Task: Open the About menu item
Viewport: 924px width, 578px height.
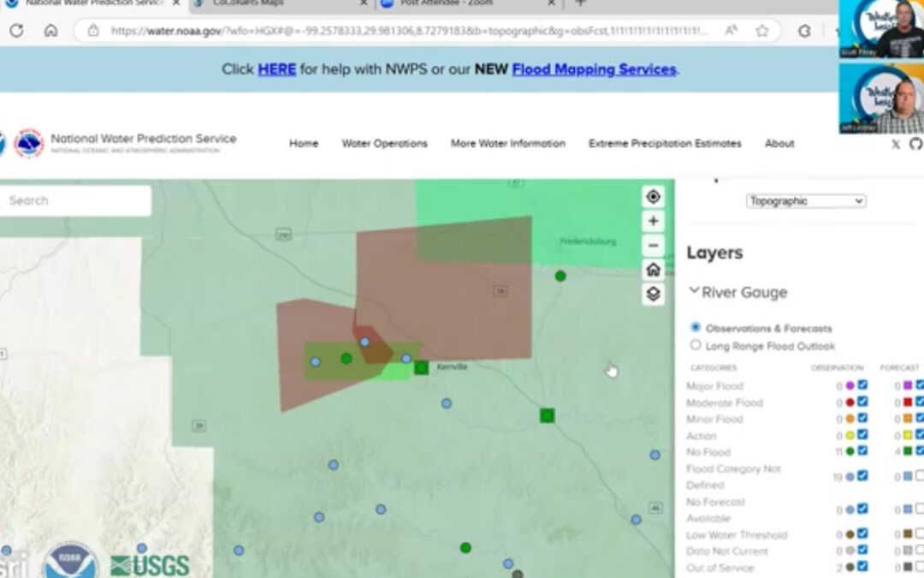Action: coord(779,143)
